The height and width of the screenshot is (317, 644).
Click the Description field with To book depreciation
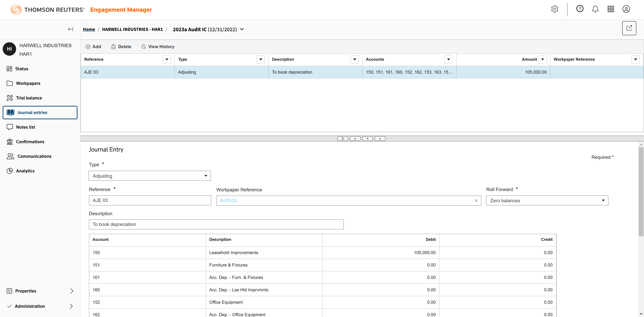tap(216, 224)
